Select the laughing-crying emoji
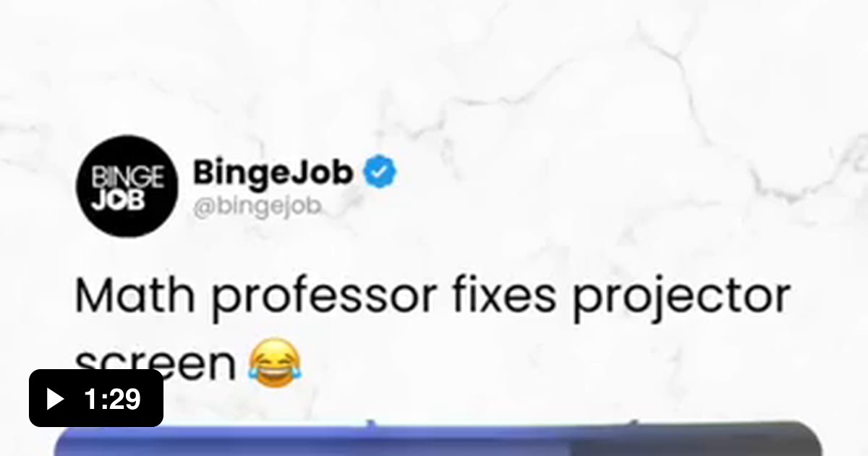868x456 pixels. tap(274, 365)
